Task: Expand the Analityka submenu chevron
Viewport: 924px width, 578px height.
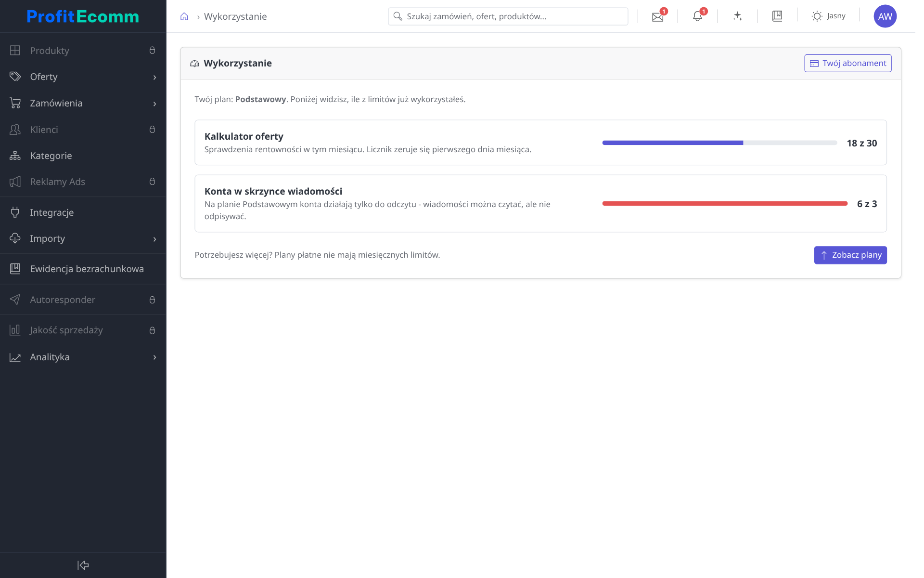Action: 154,357
